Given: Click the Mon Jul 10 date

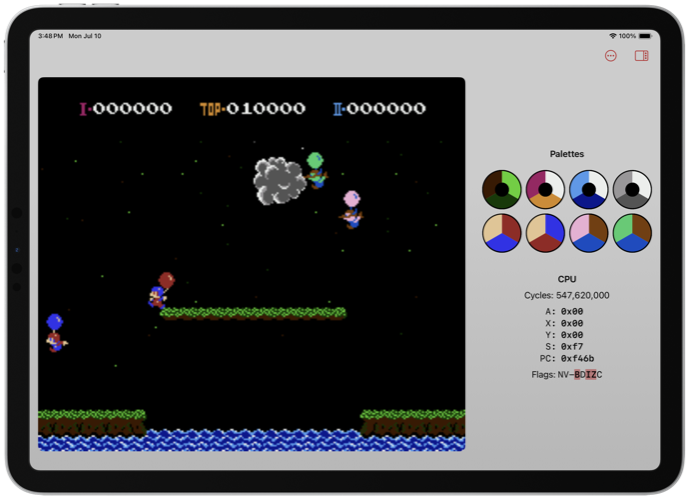Looking at the screenshot, I should coord(85,36).
